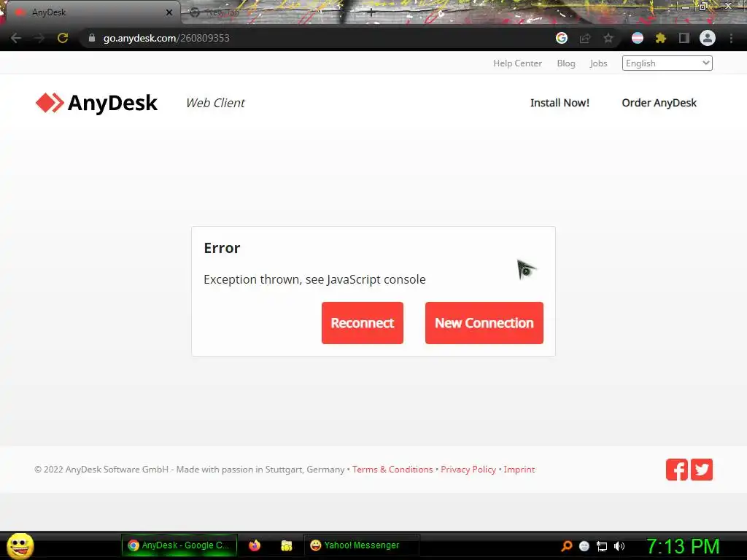Open Terms & Conditions link
This screenshot has width=747, height=560.
[392, 470]
